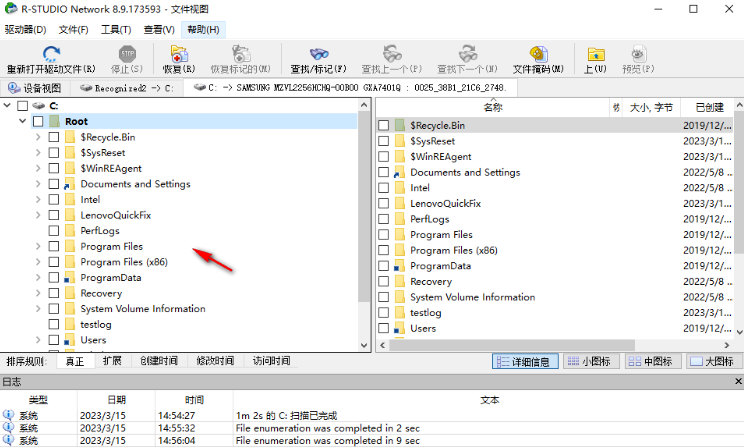Click the $SysReset folder icon in file list
The image size is (744, 448).
pos(400,141)
